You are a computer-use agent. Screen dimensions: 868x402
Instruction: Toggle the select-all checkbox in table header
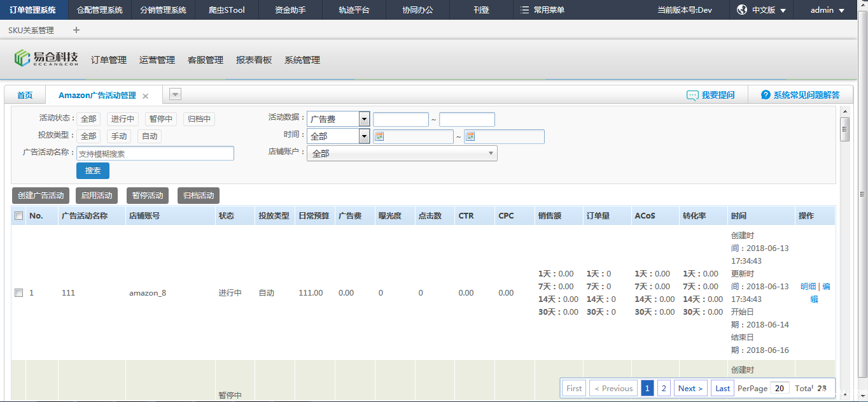pyautogui.click(x=18, y=216)
